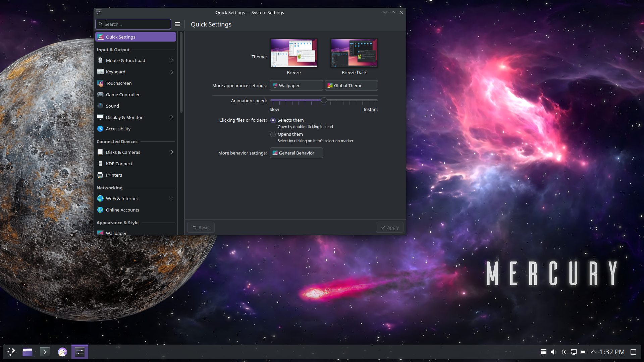The height and width of the screenshot is (362, 644).
Task: Click the Printers sidebar icon
Action: point(100,175)
